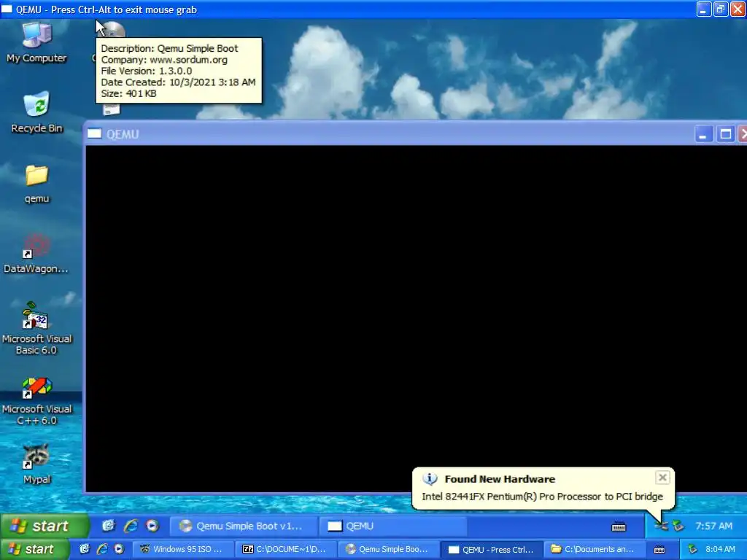Open Internet Explorer in inner quick launch
The width and height of the screenshot is (747, 560).
coord(131,526)
